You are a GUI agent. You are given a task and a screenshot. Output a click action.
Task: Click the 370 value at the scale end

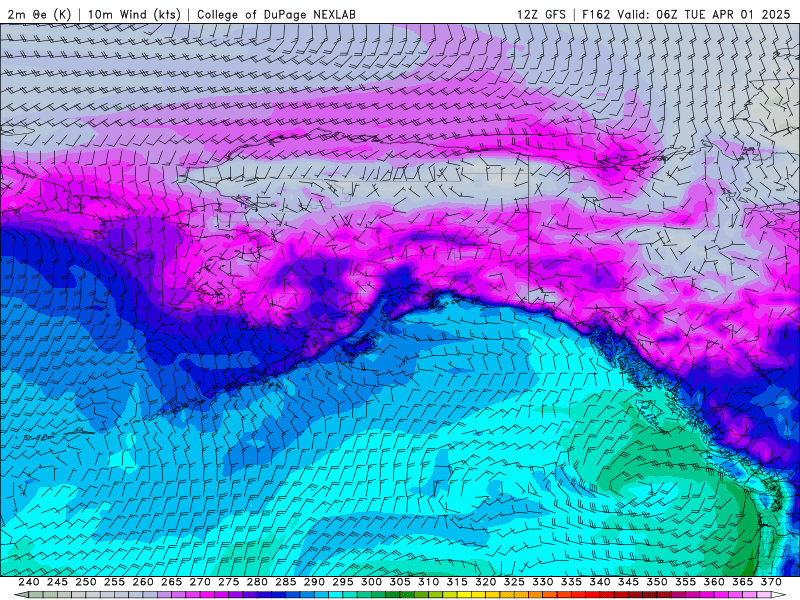pos(771,582)
